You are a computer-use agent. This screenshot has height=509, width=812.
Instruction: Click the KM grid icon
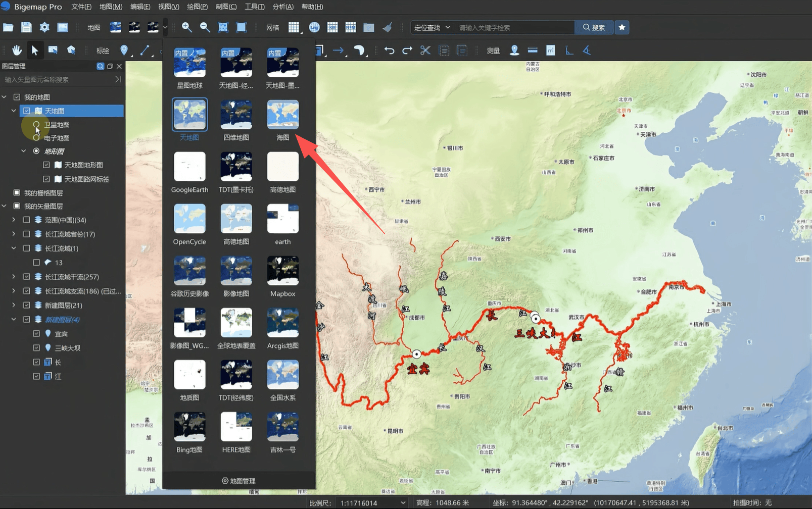click(x=332, y=27)
